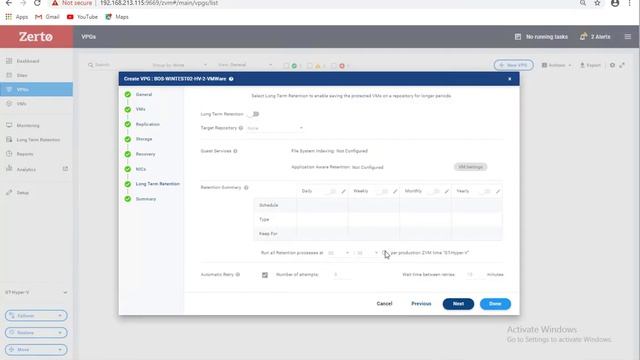Click the Zerto logo
640x360 pixels.
(36, 37)
